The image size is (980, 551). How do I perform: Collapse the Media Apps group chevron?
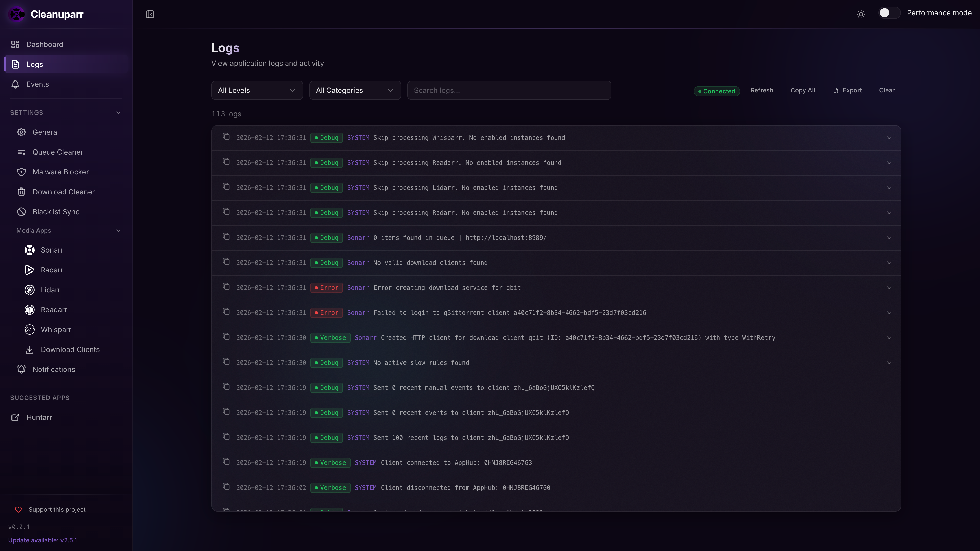[118, 230]
